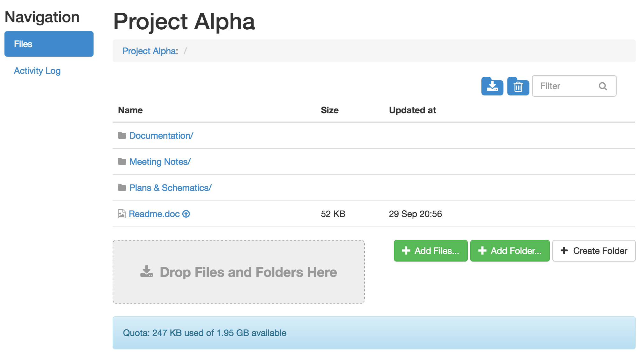Image resolution: width=644 pixels, height=357 pixels.
Task: Click the folder icon next to Documentation
Action: [122, 136]
